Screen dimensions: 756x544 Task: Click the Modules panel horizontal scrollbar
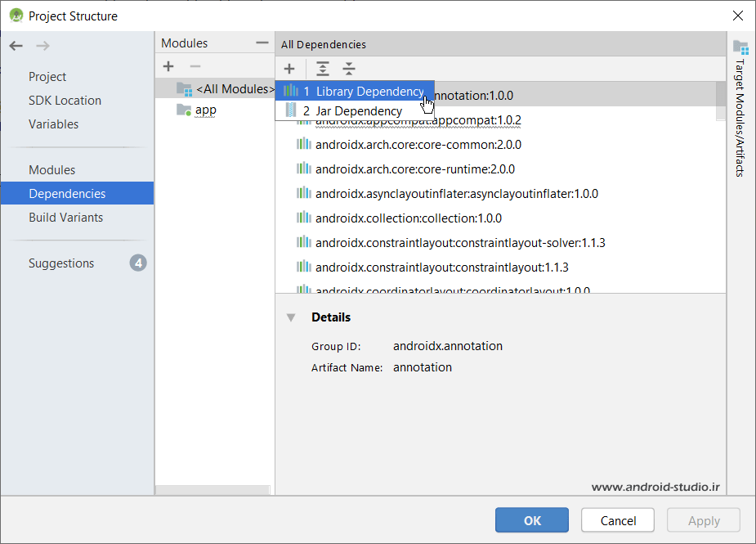212,490
